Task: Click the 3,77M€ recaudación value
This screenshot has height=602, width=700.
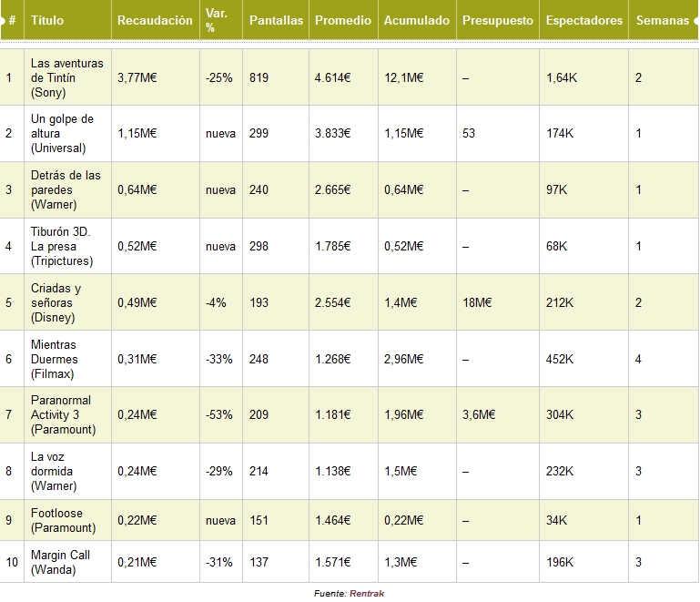Action: 137,77
